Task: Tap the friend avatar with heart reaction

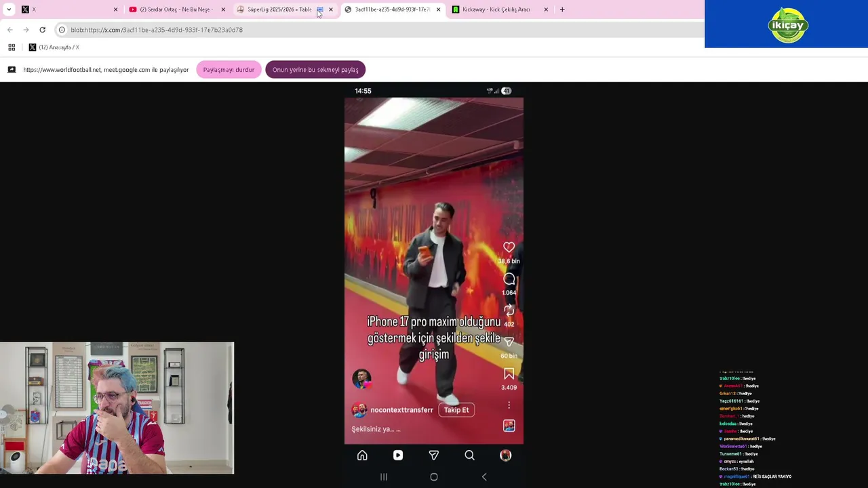Action: [361, 379]
